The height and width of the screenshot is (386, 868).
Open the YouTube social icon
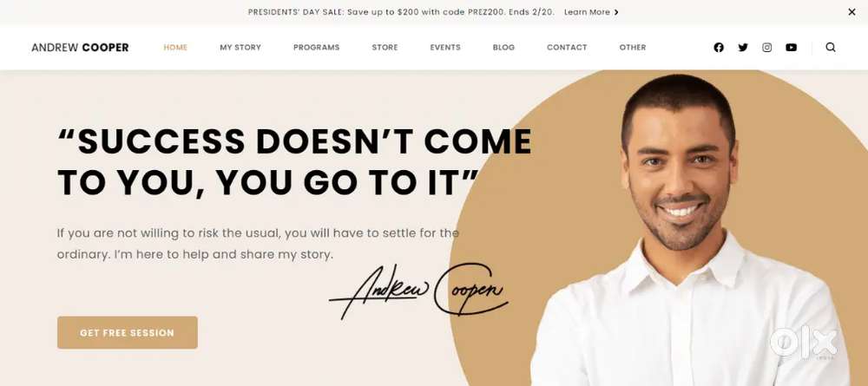[791, 48]
